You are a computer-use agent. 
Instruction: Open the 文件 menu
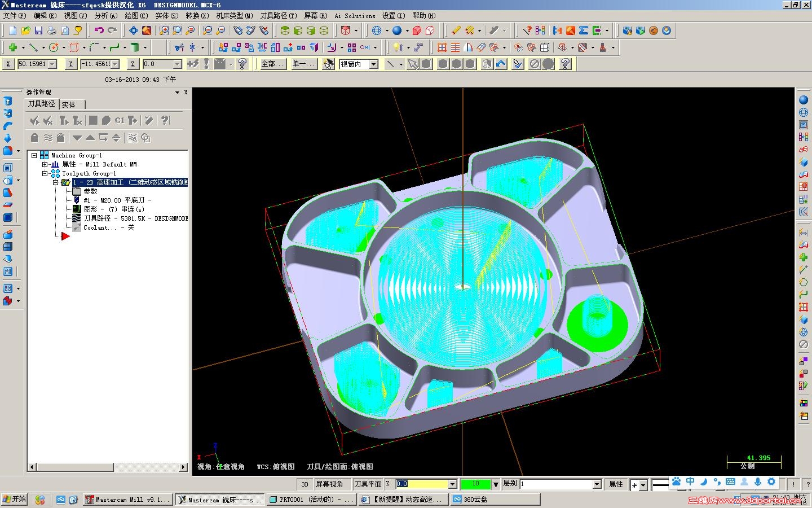(x=14, y=16)
